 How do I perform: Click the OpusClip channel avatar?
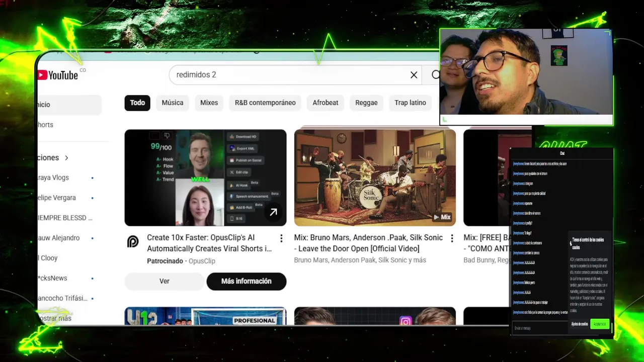pos(133,242)
